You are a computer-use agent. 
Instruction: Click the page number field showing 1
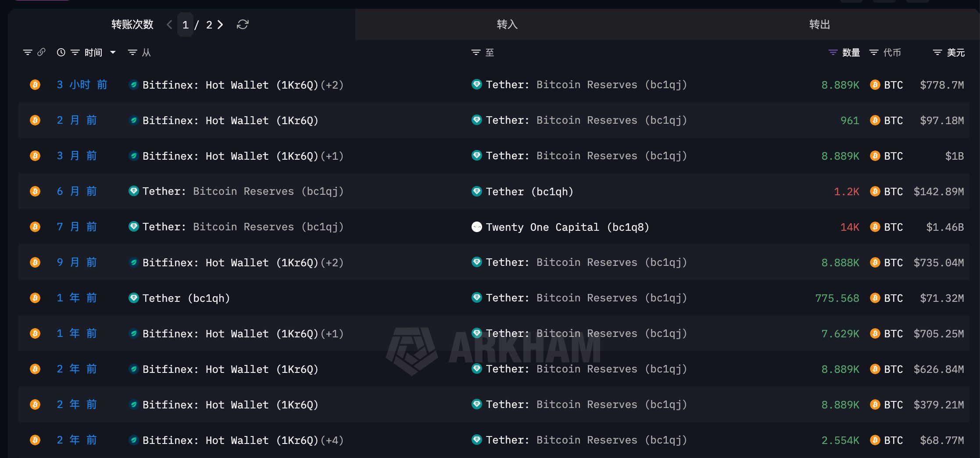click(186, 25)
